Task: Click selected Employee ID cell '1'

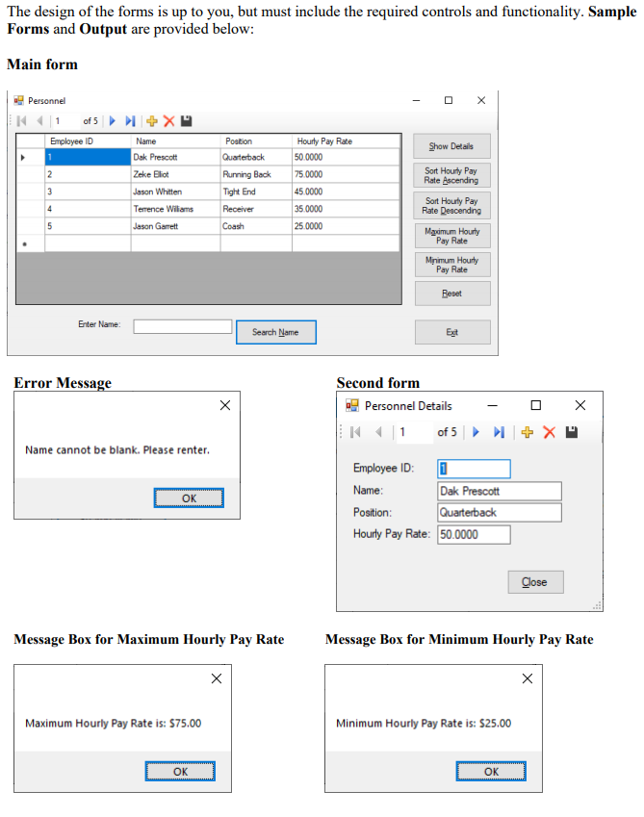Action: (88, 157)
